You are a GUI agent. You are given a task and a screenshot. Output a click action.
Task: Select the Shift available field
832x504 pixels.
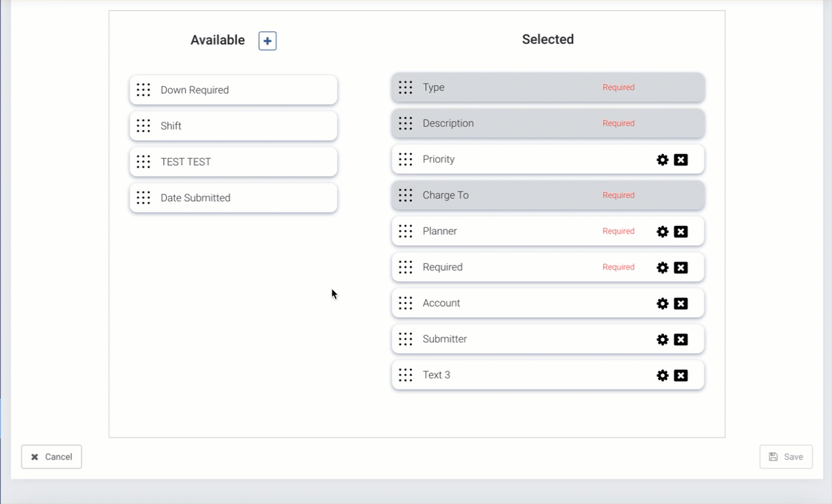point(233,126)
